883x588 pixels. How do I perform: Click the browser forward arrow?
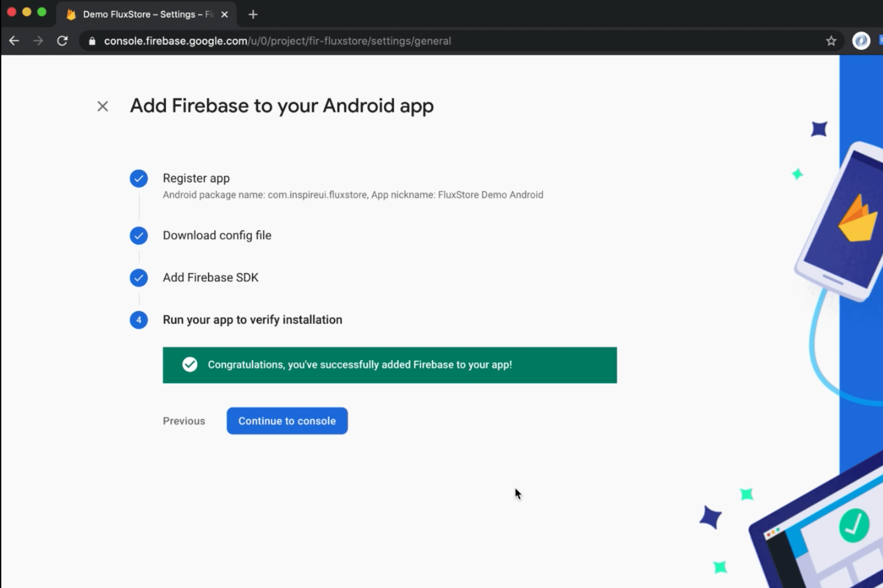pos(38,41)
